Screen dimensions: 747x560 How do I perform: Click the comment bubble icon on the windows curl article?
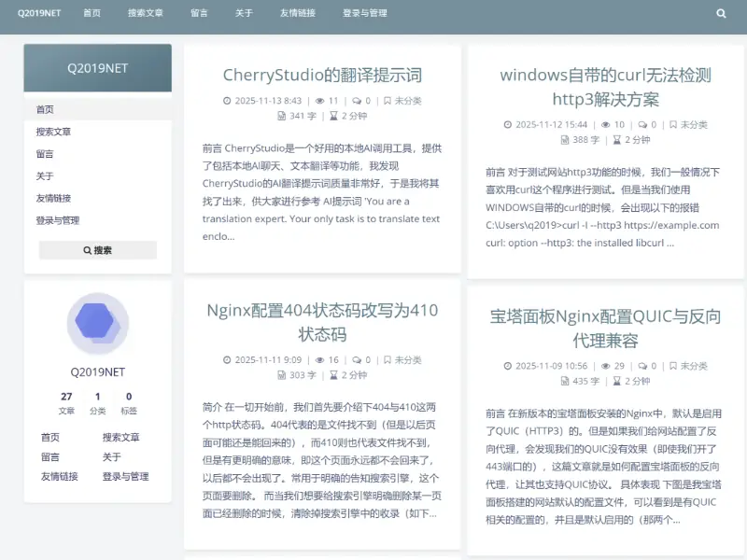point(641,123)
